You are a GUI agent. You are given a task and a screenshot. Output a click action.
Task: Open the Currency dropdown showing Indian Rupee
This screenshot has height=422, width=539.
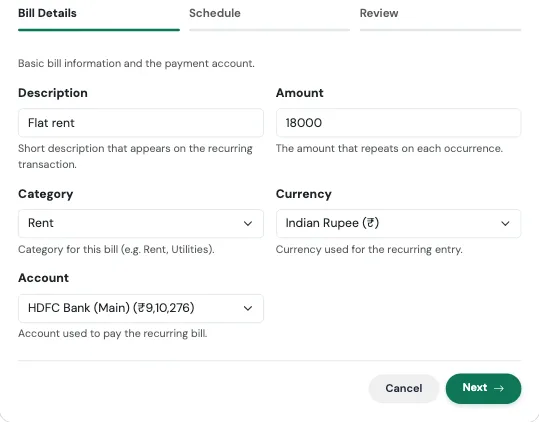[x=398, y=223]
